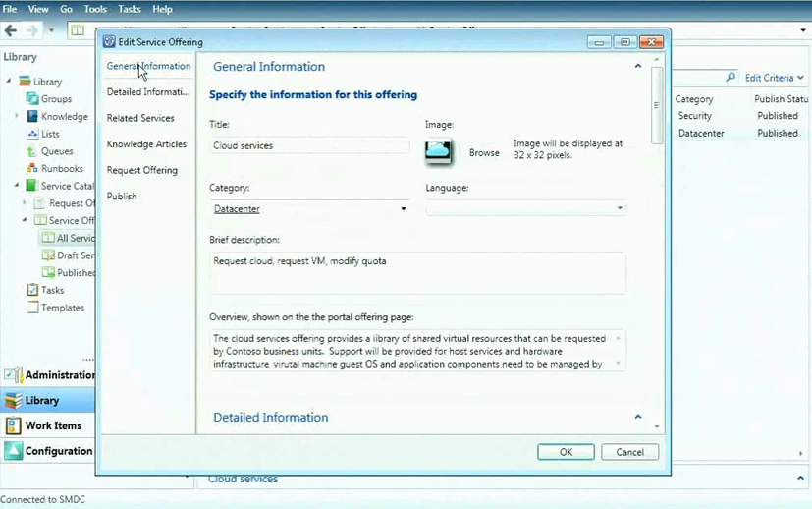
Task: Switch to the Work Items workspace
Action: click(49, 425)
